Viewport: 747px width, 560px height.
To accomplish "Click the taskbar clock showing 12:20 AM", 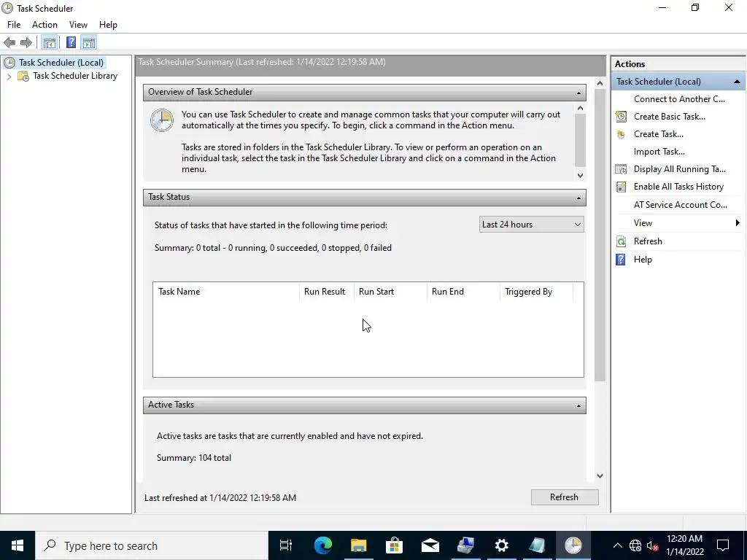I will (x=684, y=545).
